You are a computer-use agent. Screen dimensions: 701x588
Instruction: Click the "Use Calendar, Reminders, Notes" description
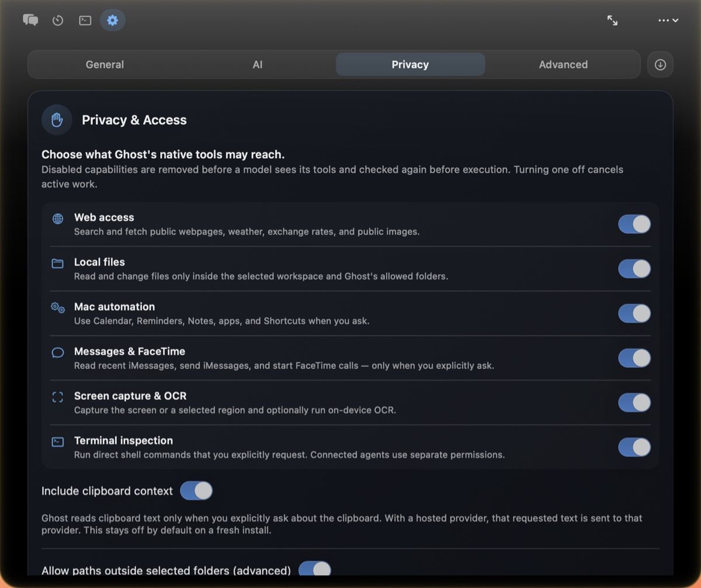221,321
